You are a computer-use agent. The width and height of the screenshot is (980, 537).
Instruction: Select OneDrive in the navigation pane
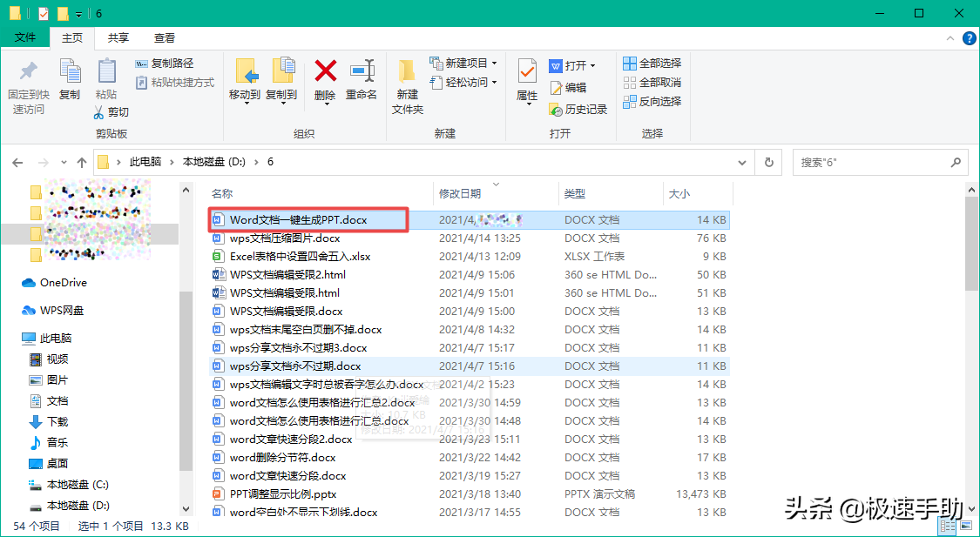(55, 282)
